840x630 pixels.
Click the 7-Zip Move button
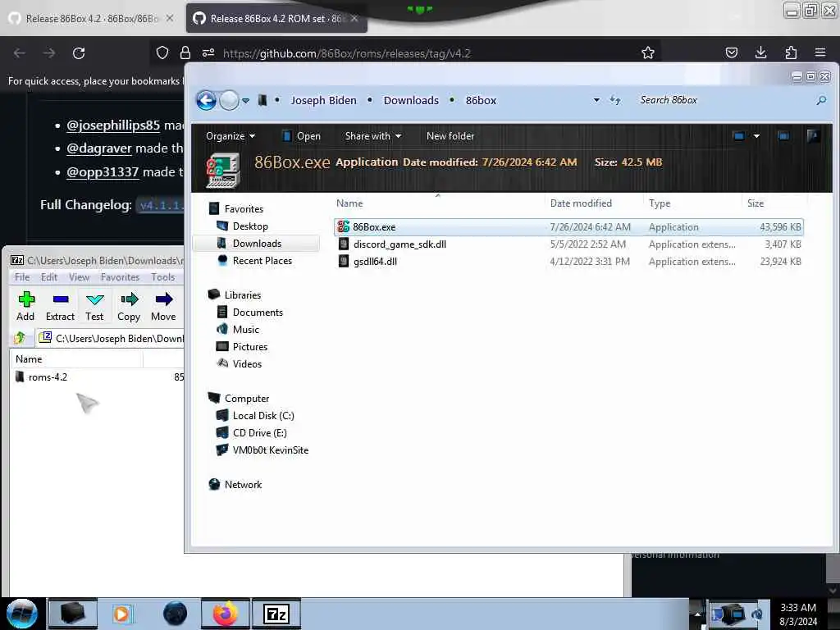coord(163,307)
